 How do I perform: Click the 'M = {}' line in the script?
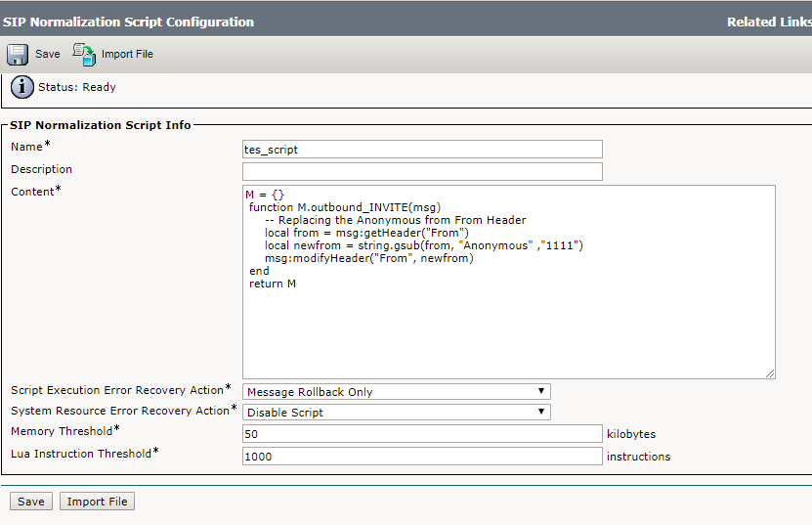pyautogui.click(x=265, y=195)
